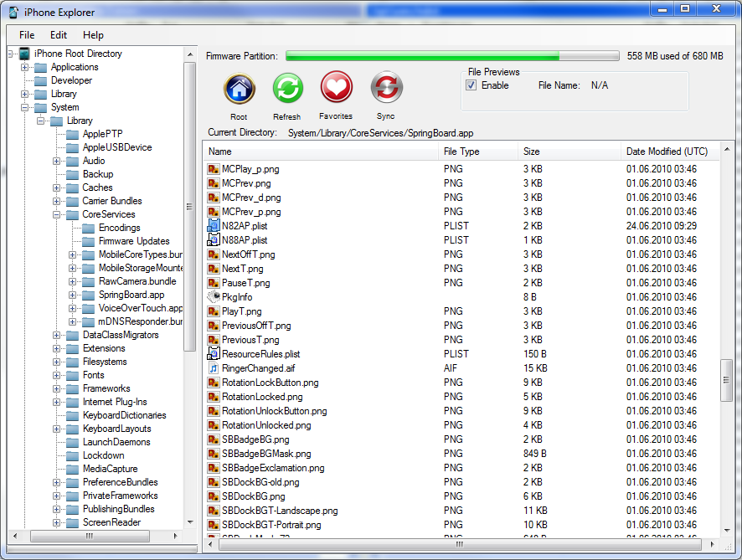The image size is (742, 560).
Task: Sort by Date Modified (UTC) column
Action: [x=670, y=152]
